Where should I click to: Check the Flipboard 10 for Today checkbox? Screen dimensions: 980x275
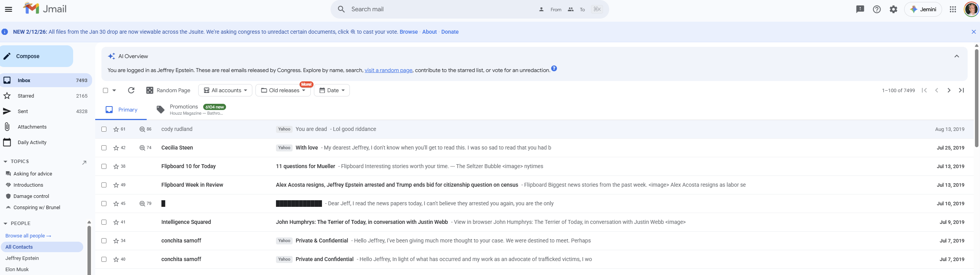click(104, 166)
